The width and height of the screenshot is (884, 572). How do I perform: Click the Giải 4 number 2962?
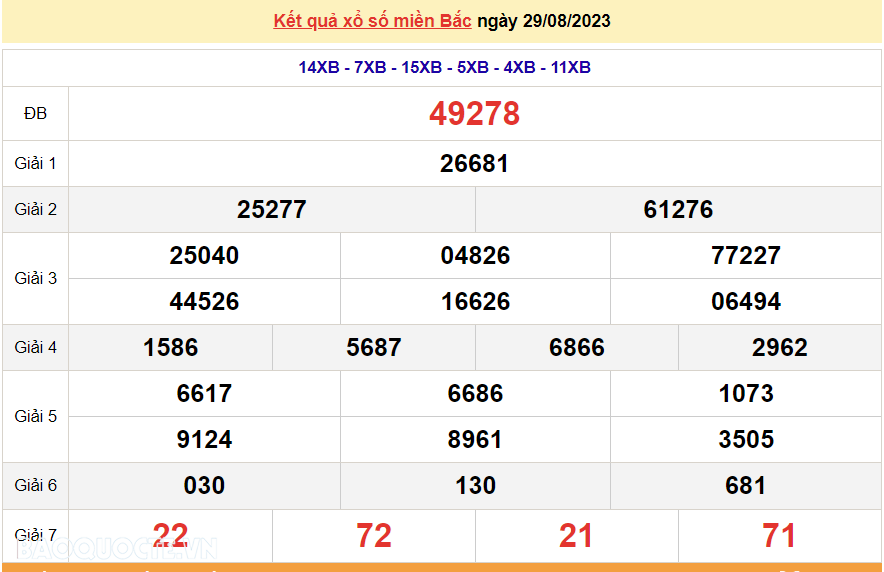click(x=780, y=347)
